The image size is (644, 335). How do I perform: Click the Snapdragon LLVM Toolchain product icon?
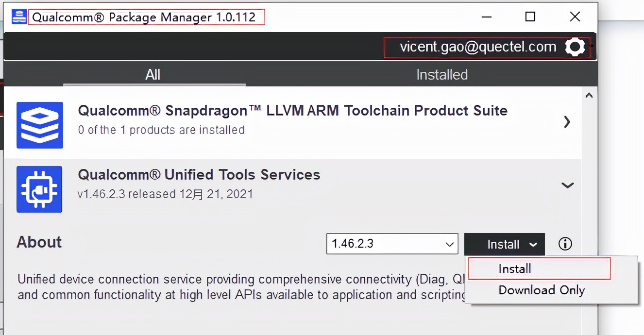coord(39,125)
